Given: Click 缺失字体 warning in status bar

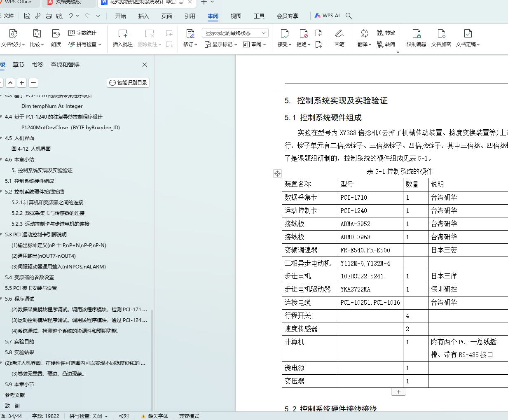Looking at the screenshot, I should click(155, 416).
